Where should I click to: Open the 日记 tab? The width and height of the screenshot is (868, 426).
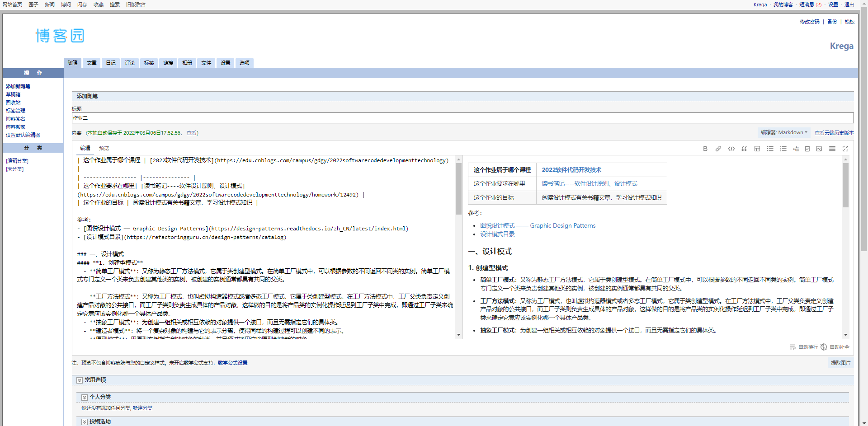(x=111, y=63)
